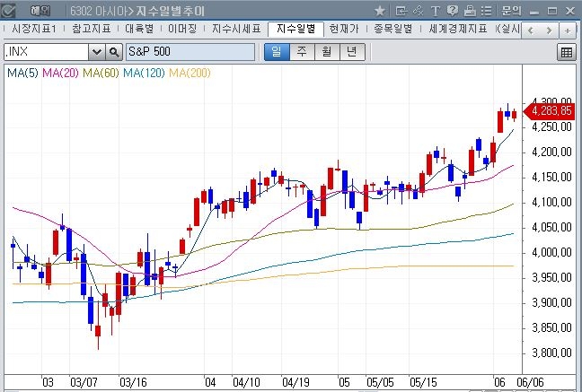This screenshot has width=582, height=392.
Task: Click the 06/06 date axis label
Action: [531, 382]
